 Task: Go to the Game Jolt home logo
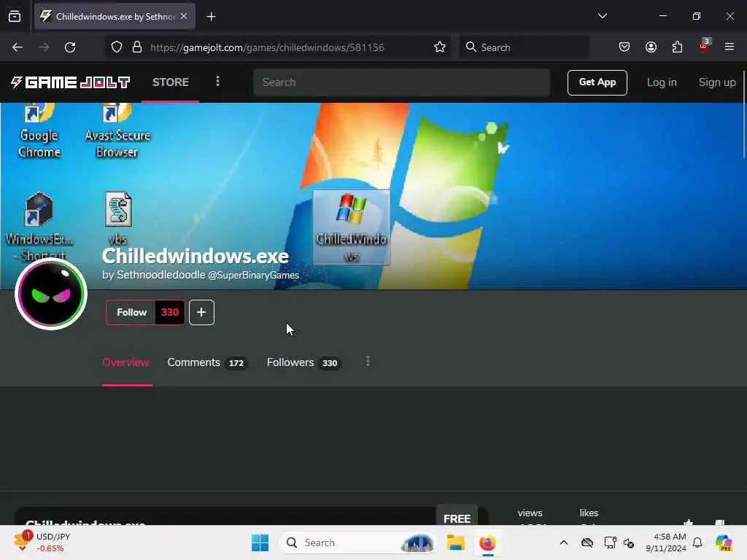click(71, 82)
